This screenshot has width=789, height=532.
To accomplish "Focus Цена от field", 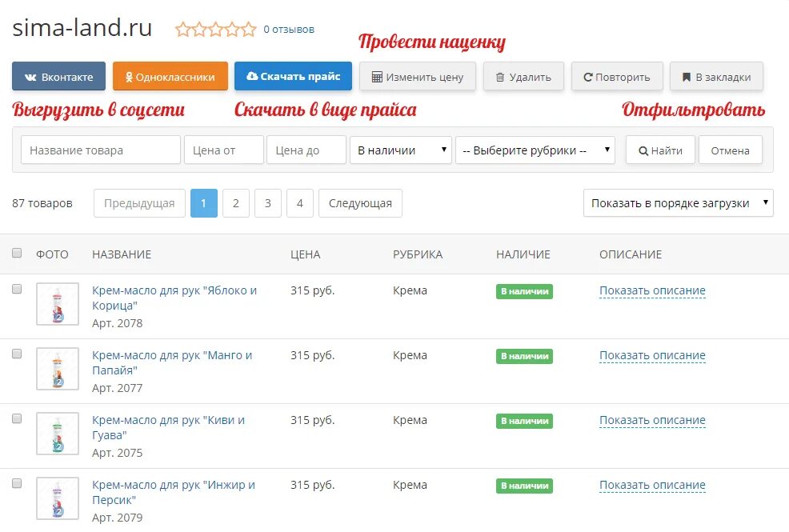I will [x=224, y=150].
